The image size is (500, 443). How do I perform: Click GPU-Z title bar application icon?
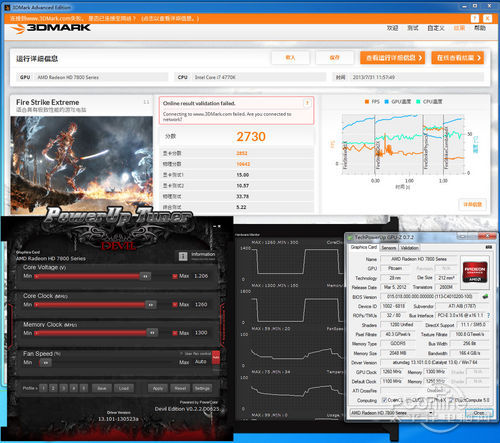(x=350, y=238)
